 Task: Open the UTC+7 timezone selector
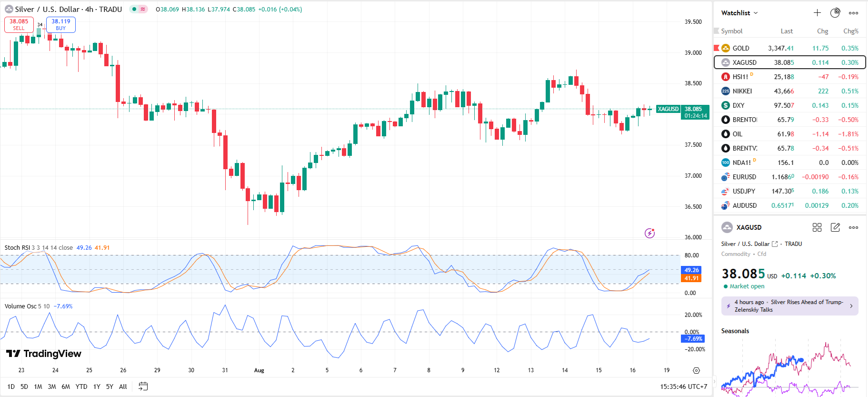point(684,387)
